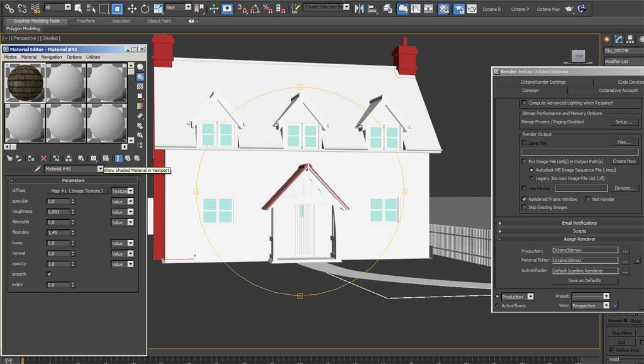Screen dimensions: 644x364
Task: Click the Create Now button
Action: 625,161
